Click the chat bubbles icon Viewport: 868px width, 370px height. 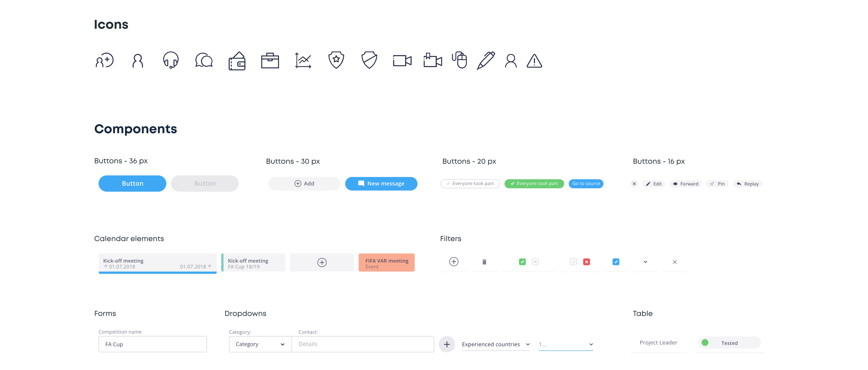click(x=204, y=61)
